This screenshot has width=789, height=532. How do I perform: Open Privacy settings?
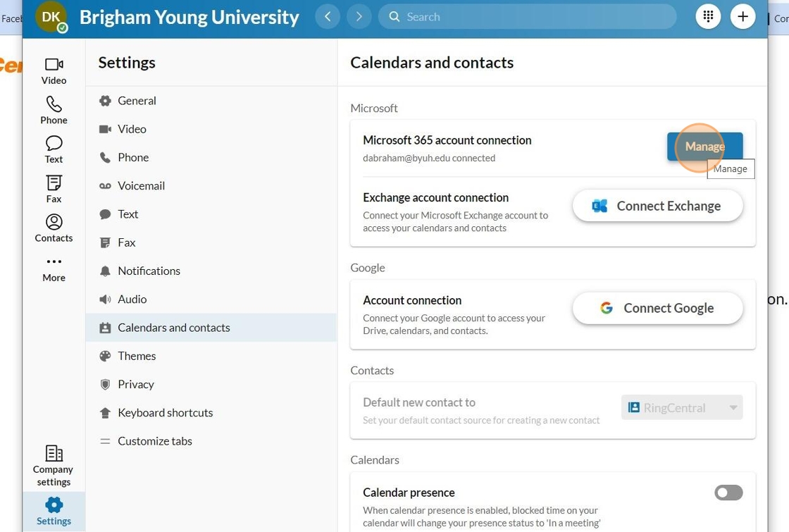tap(211, 384)
